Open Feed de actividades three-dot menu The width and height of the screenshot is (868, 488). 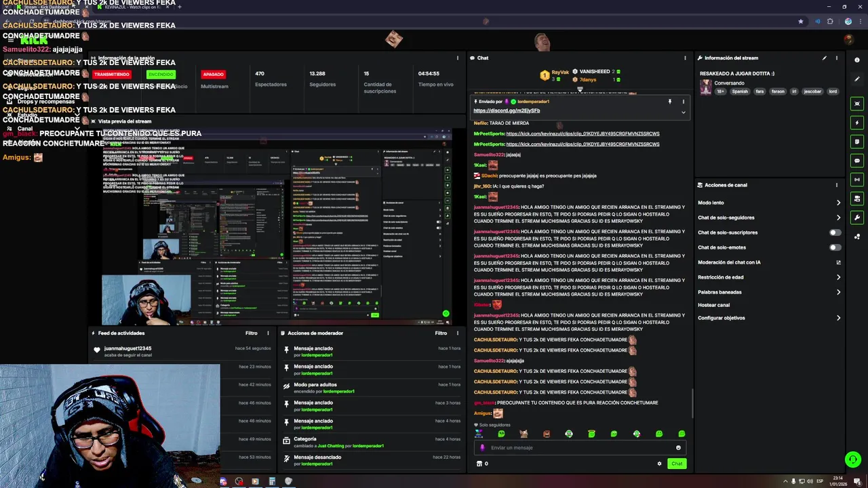[x=268, y=333]
